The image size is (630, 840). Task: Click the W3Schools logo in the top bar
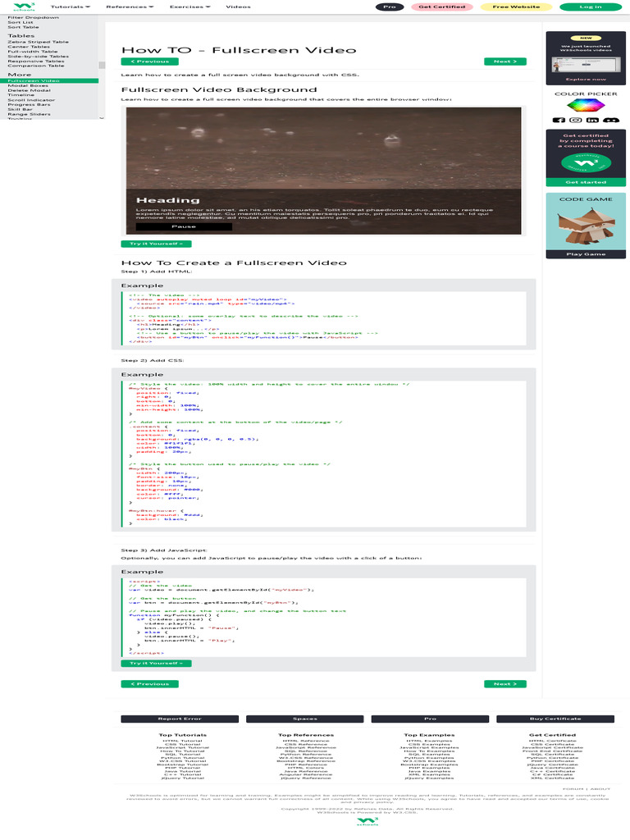24,7
